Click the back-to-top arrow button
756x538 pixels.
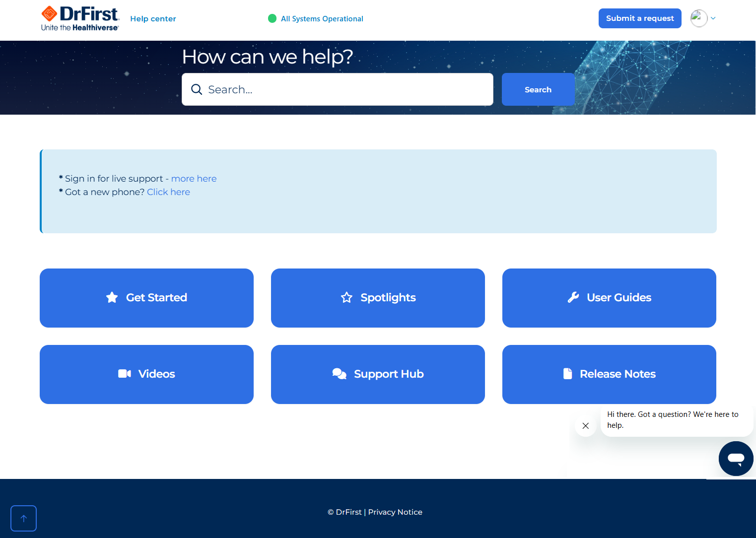(23, 518)
